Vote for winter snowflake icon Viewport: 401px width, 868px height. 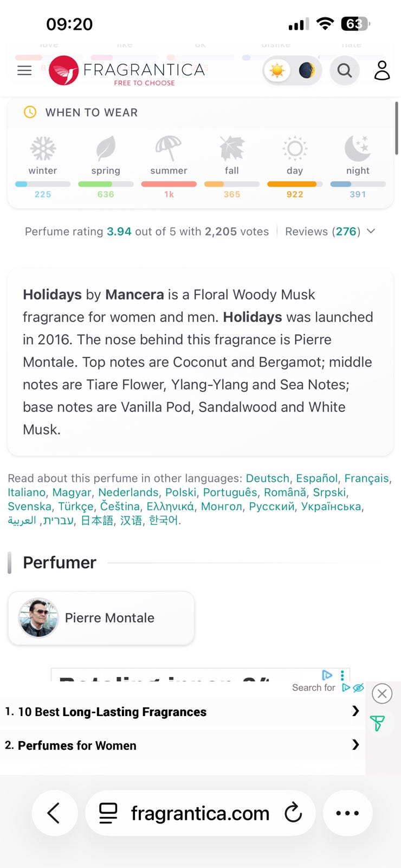[43, 148]
